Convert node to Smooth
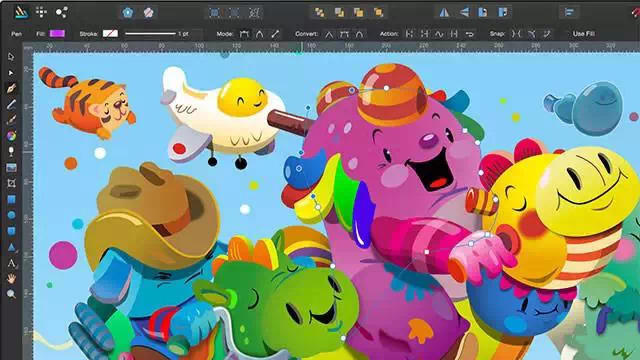This screenshot has width=640, height=360. pyautogui.click(x=344, y=34)
